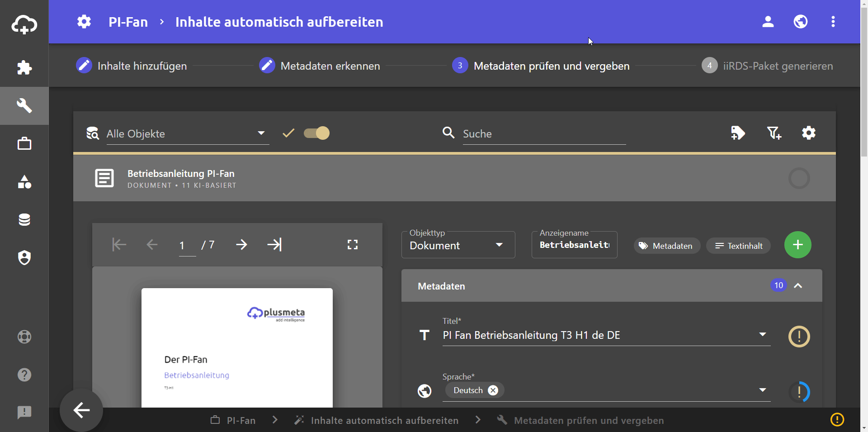Remove the Deutsch language chip
This screenshot has height=432, width=868.
click(493, 390)
